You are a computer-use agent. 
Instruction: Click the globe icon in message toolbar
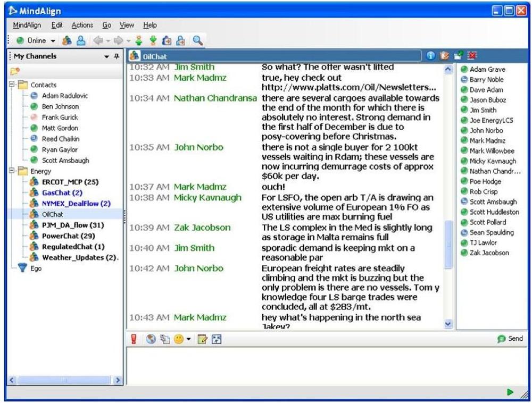[x=151, y=339]
